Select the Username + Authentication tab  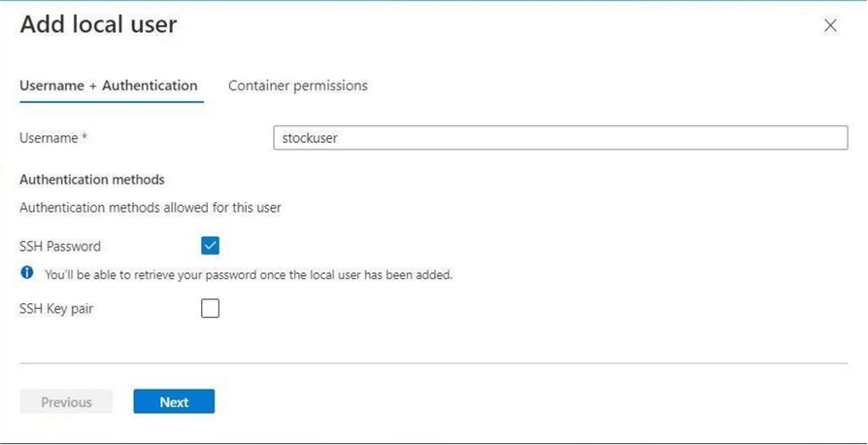tap(109, 86)
